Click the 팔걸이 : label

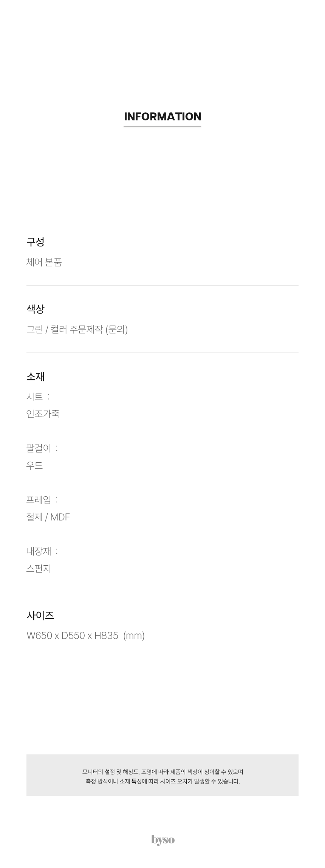click(42, 448)
